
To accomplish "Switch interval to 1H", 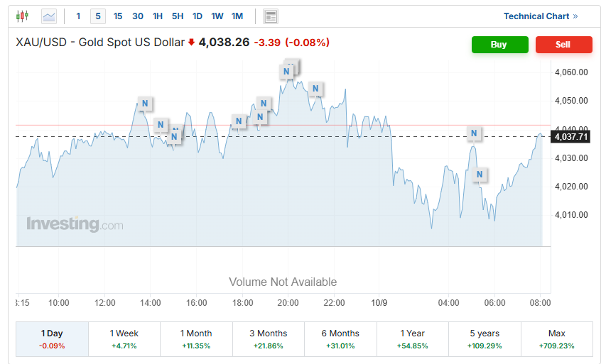I will 158,16.
